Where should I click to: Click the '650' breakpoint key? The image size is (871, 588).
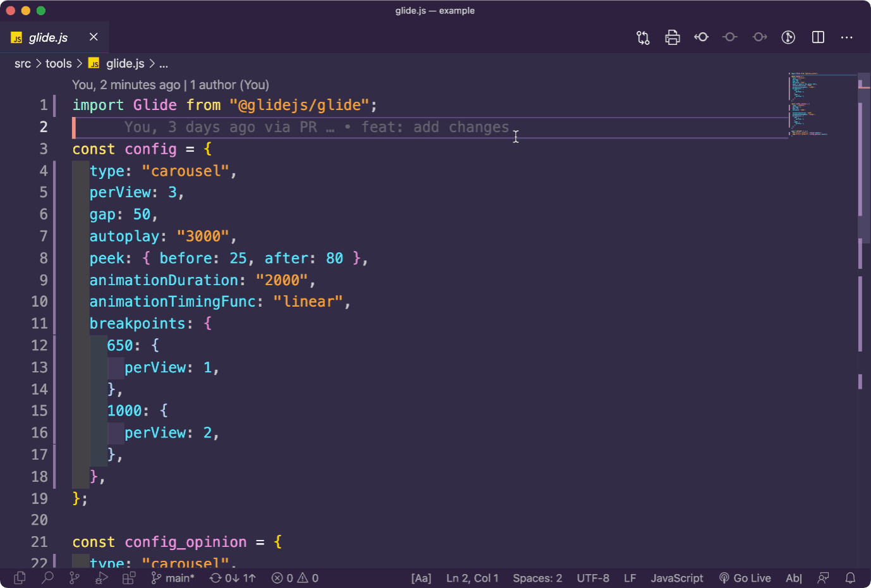click(120, 345)
